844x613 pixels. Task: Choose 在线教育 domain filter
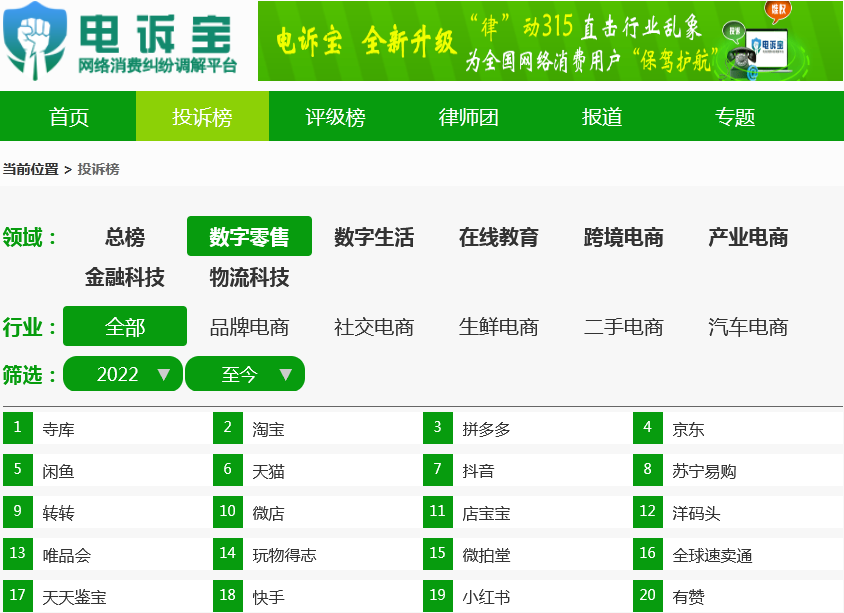click(498, 237)
